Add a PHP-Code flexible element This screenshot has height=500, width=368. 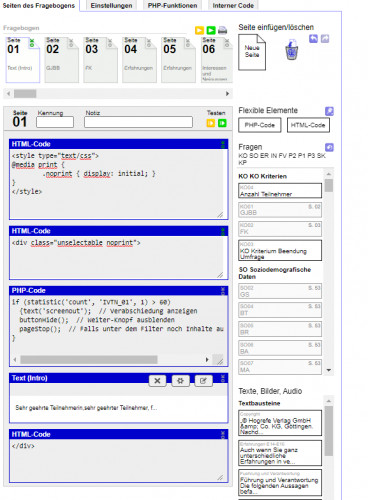[260, 125]
